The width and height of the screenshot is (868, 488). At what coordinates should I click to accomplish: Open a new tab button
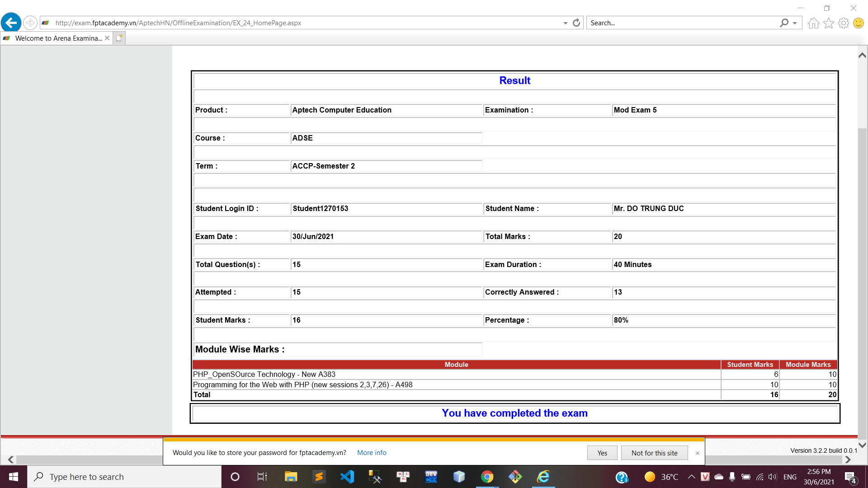[119, 38]
